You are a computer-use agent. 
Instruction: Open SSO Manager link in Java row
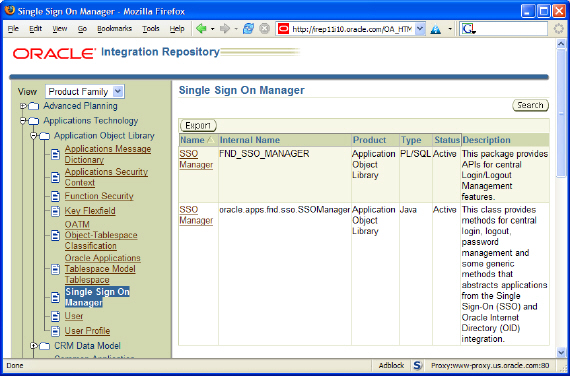[196, 215]
